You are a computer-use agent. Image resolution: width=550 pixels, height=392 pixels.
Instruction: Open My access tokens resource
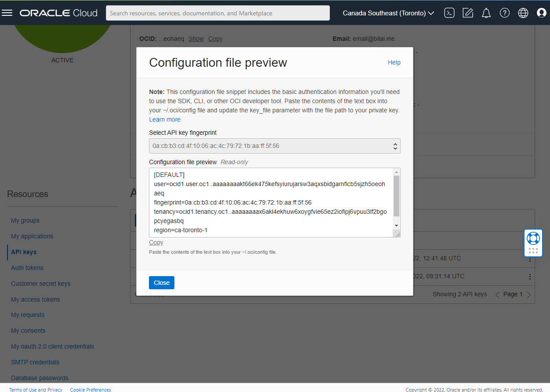point(36,299)
